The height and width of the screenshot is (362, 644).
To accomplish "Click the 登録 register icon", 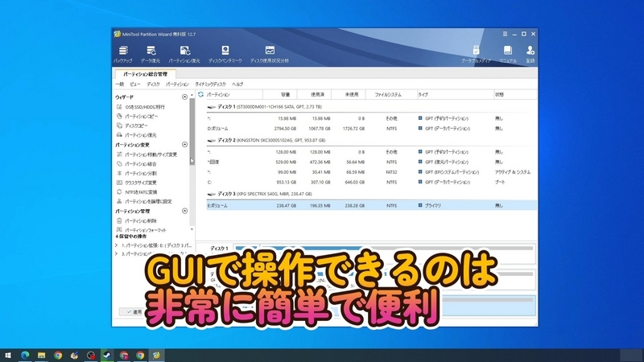I will pyautogui.click(x=530, y=54).
